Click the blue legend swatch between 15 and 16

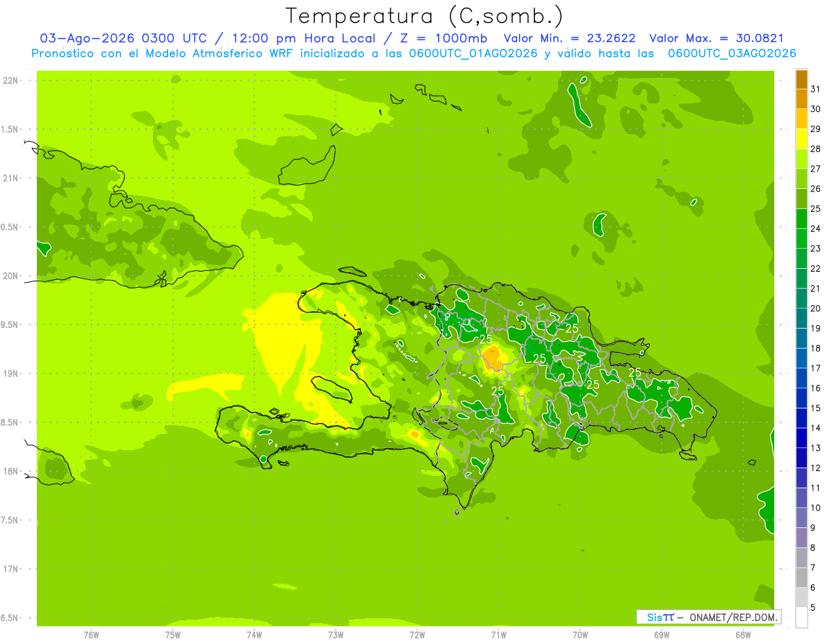(x=801, y=398)
